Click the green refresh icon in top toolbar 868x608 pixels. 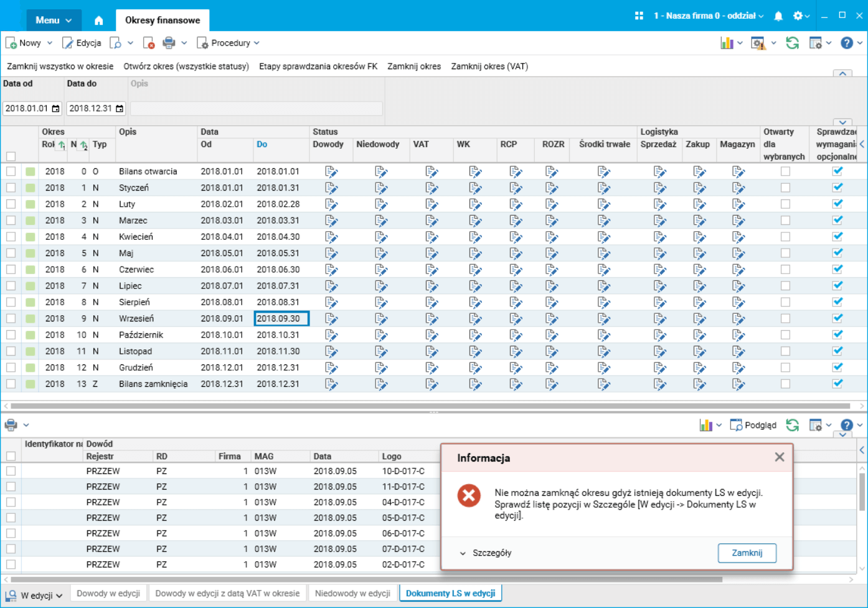pyautogui.click(x=792, y=43)
